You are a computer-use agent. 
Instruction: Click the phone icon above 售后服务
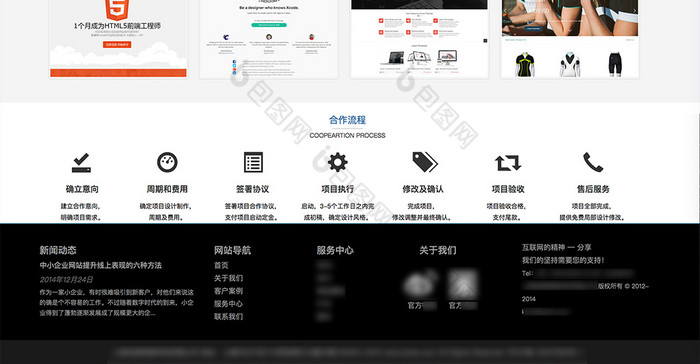point(593,162)
